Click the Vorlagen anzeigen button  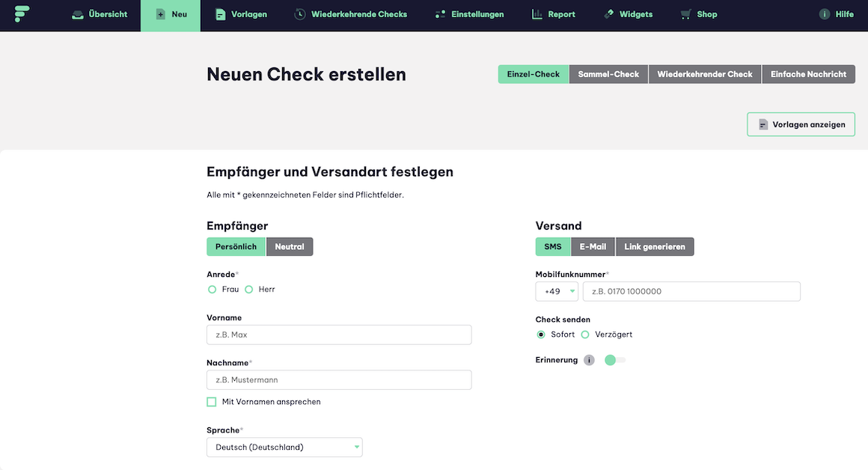(x=801, y=123)
